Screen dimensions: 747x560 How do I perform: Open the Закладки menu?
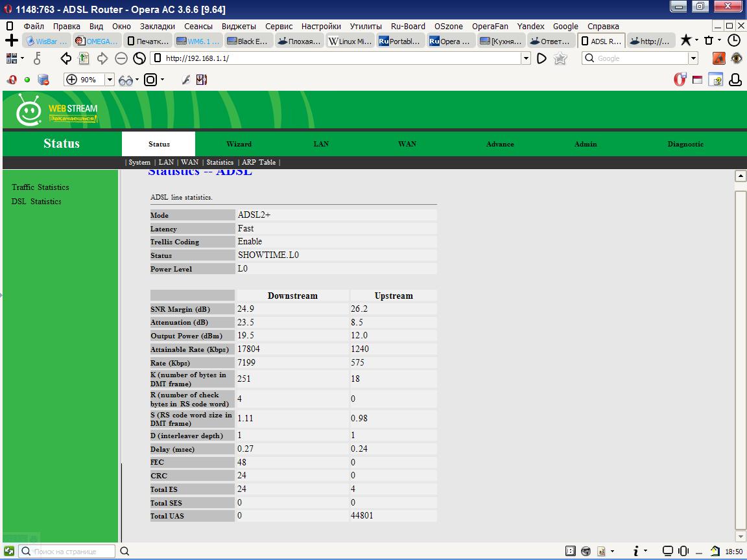pos(157,27)
